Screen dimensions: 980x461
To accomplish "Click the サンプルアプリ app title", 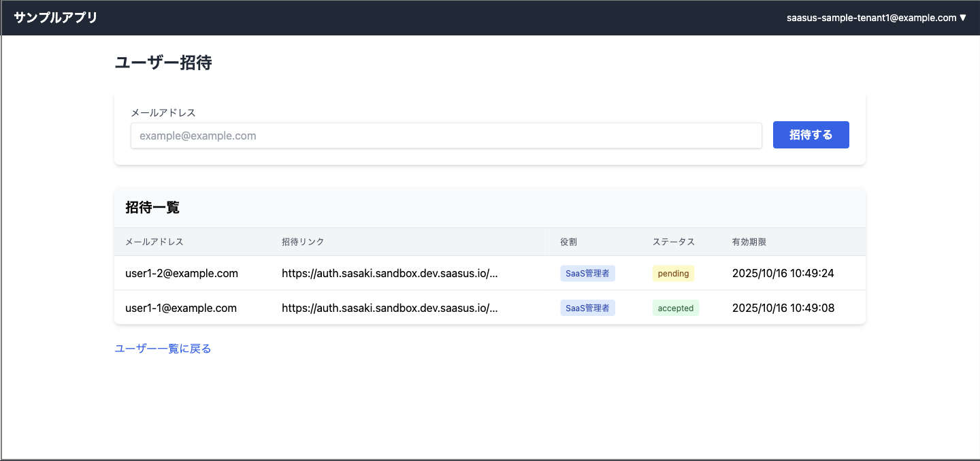I will (x=56, y=18).
